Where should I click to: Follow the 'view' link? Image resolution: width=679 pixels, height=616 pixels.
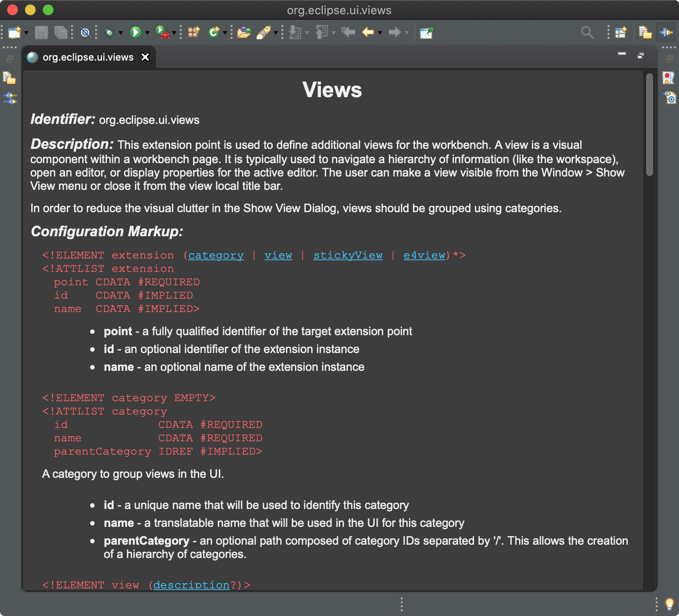[278, 255]
